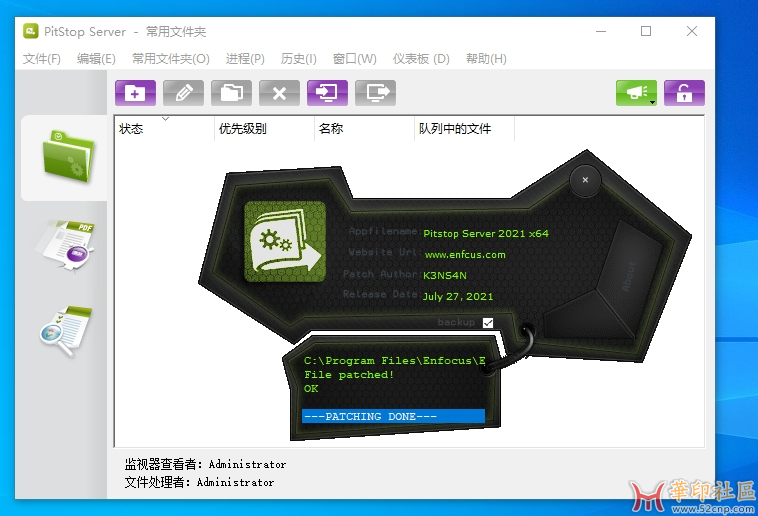Viewport: 758px width, 516px height.
Task: Click the delete hot folder X button
Action: click(279, 93)
